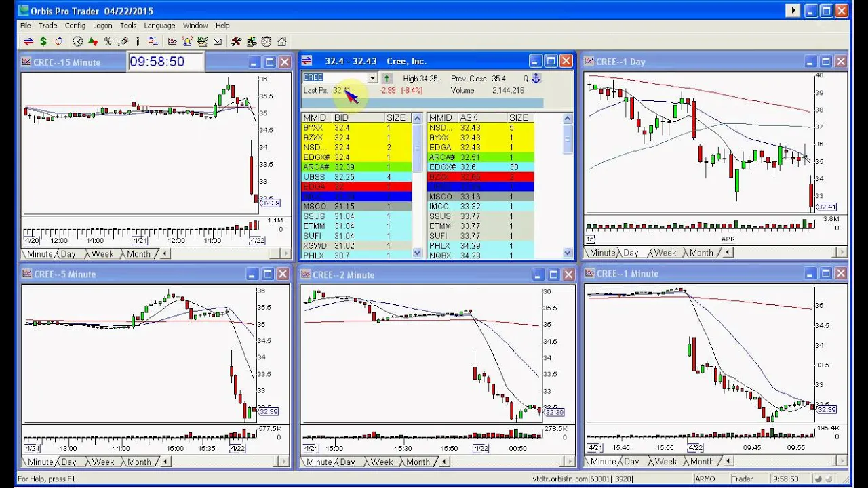Screen dimensions: 868x488
Task: Select Day tab in CREE--15 Minute chart
Action: point(68,254)
